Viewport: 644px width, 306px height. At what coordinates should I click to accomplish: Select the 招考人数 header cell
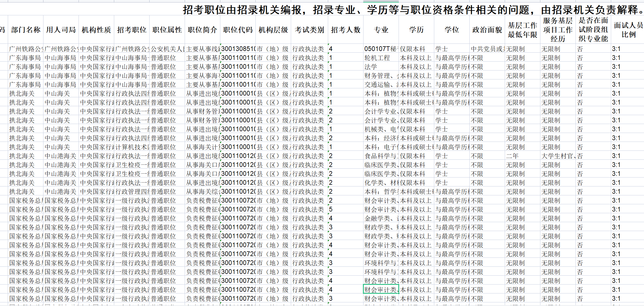tap(345, 30)
